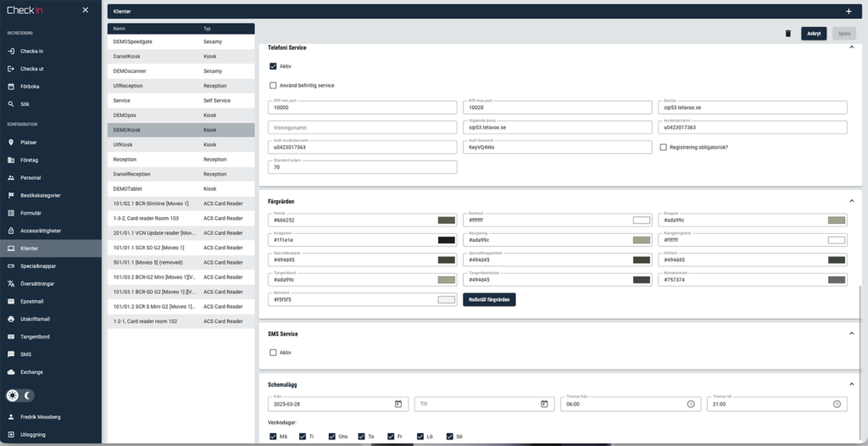
Task: Click the Spara button
Action: coord(844,34)
